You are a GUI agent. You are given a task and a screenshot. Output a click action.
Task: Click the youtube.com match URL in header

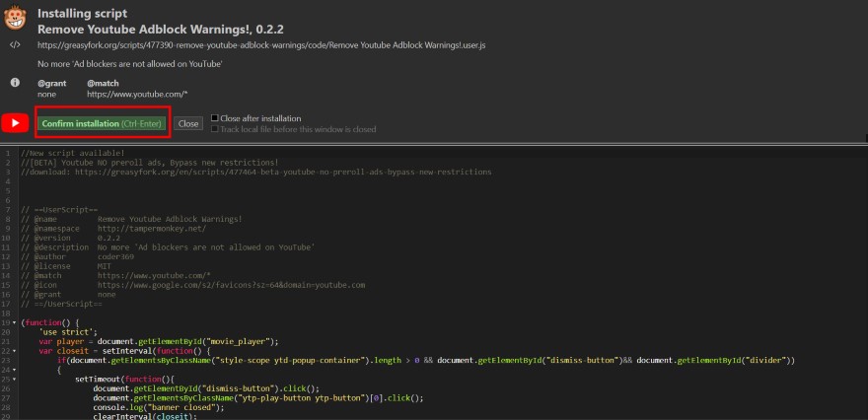pos(136,94)
